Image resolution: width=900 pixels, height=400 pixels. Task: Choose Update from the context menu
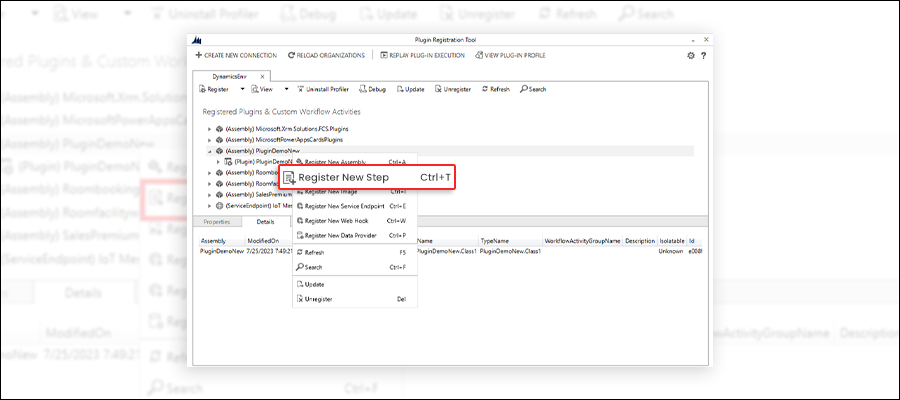(355, 285)
